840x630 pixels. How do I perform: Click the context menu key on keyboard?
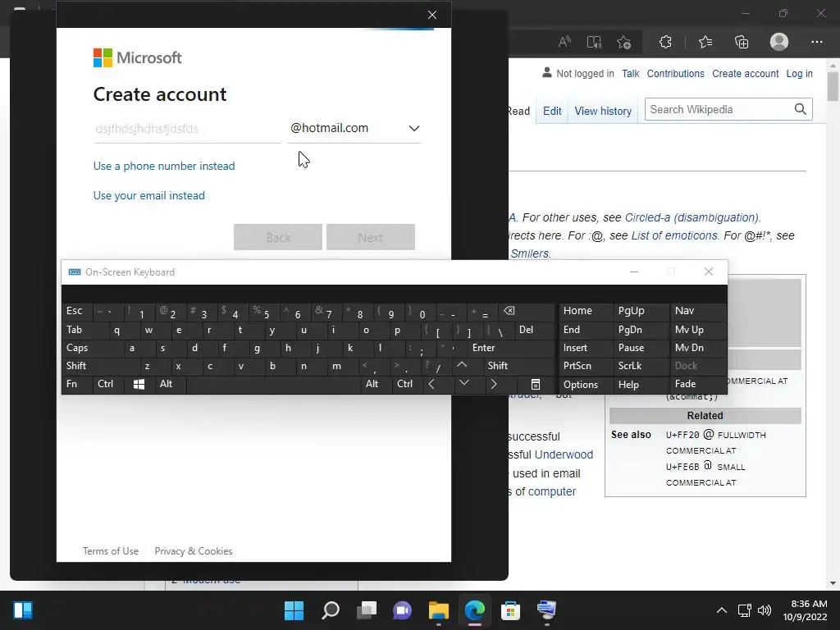click(535, 384)
